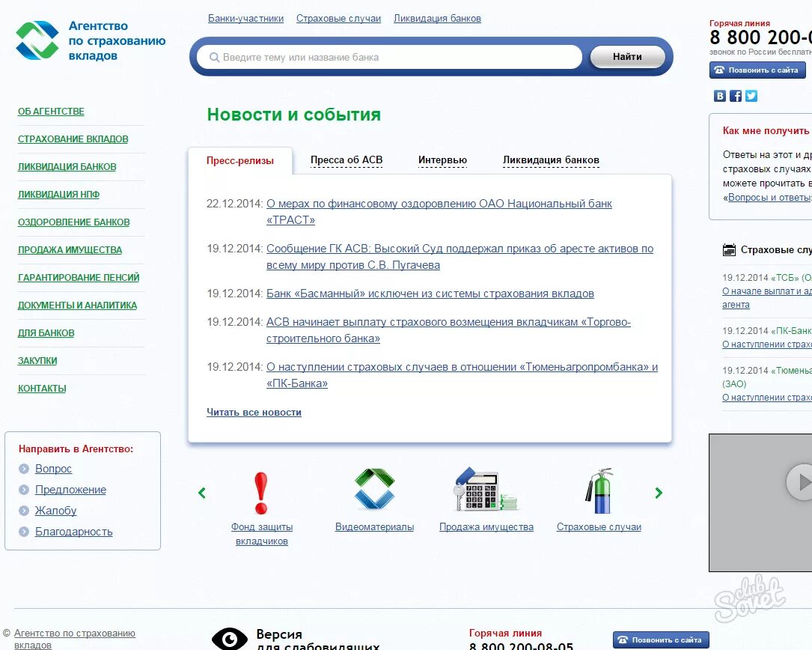
Task: Open ДОКУМЕНТЫ И АНАЛИТИКА menu item
Action: click(78, 306)
